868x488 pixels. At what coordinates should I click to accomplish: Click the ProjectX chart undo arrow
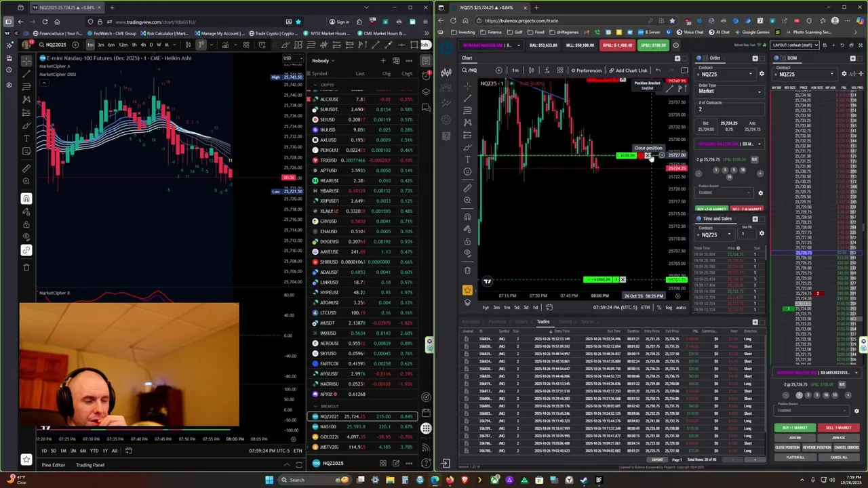point(658,70)
